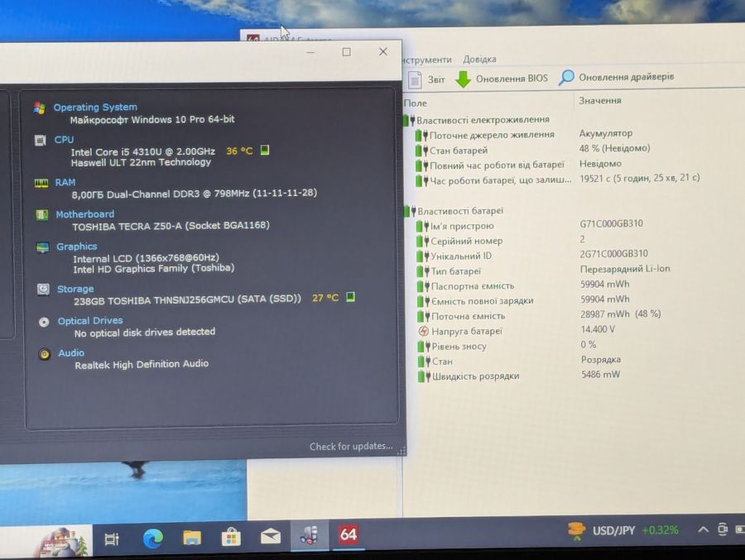745x560 pixels.
Task: Open the Mail app from taskbar
Action: pos(271,537)
